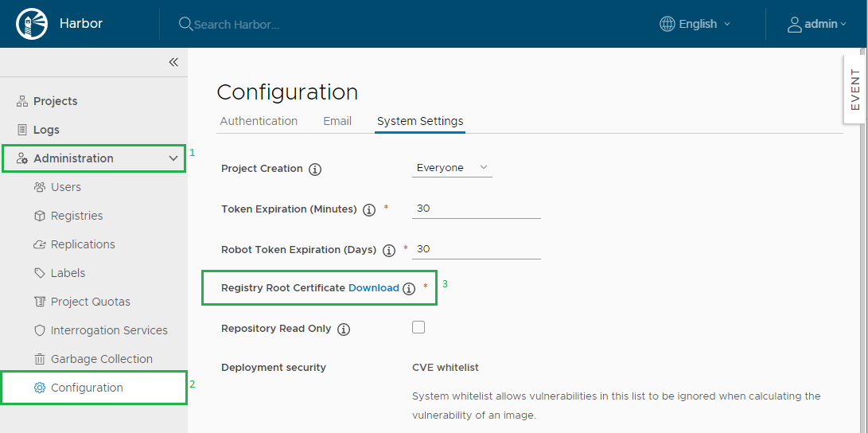Switch to the Email tab
The image size is (868, 433).
coord(337,121)
